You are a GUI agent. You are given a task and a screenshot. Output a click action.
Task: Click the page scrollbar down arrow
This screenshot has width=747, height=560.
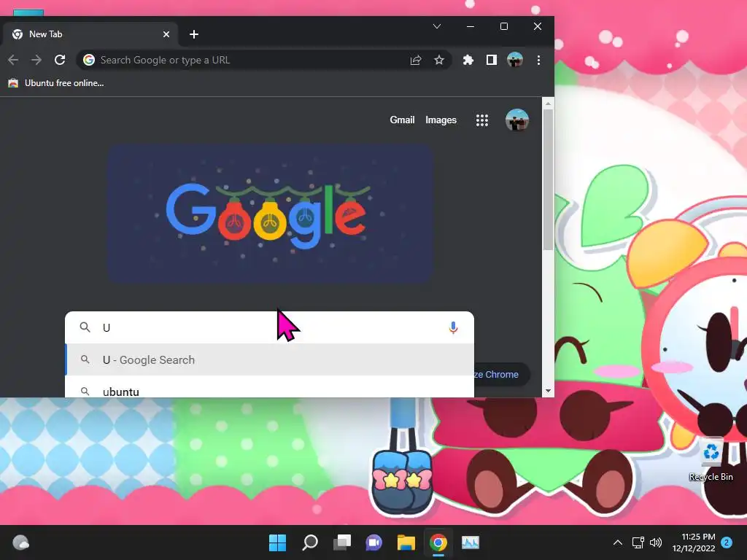click(548, 391)
